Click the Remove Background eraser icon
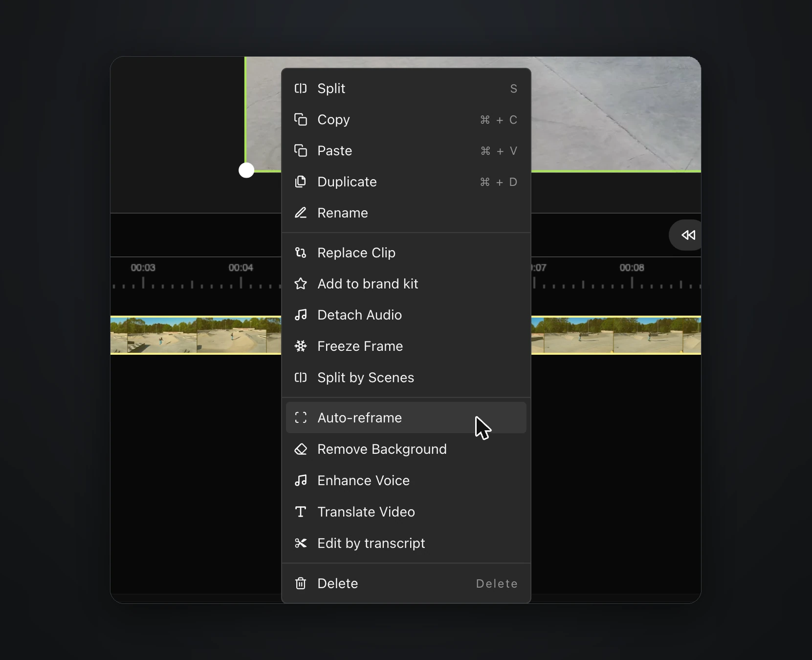The width and height of the screenshot is (812, 660). coord(301,449)
